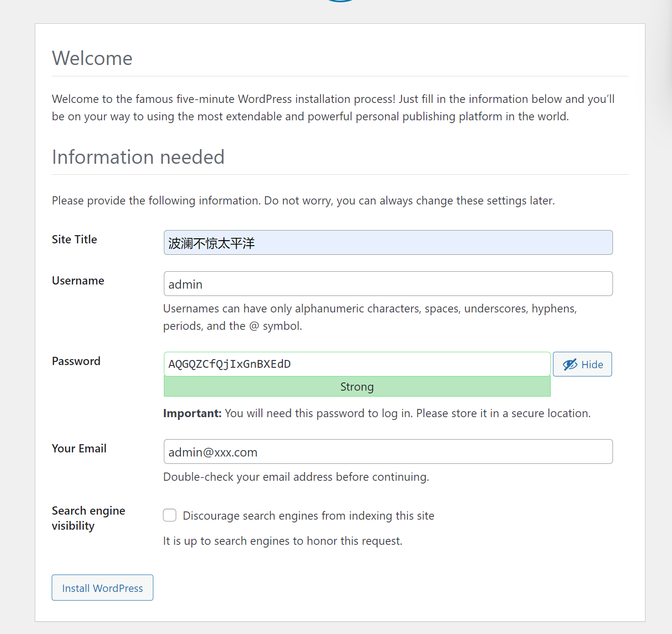Click the Your Email input field
The width and height of the screenshot is (672, 634).
388,451
